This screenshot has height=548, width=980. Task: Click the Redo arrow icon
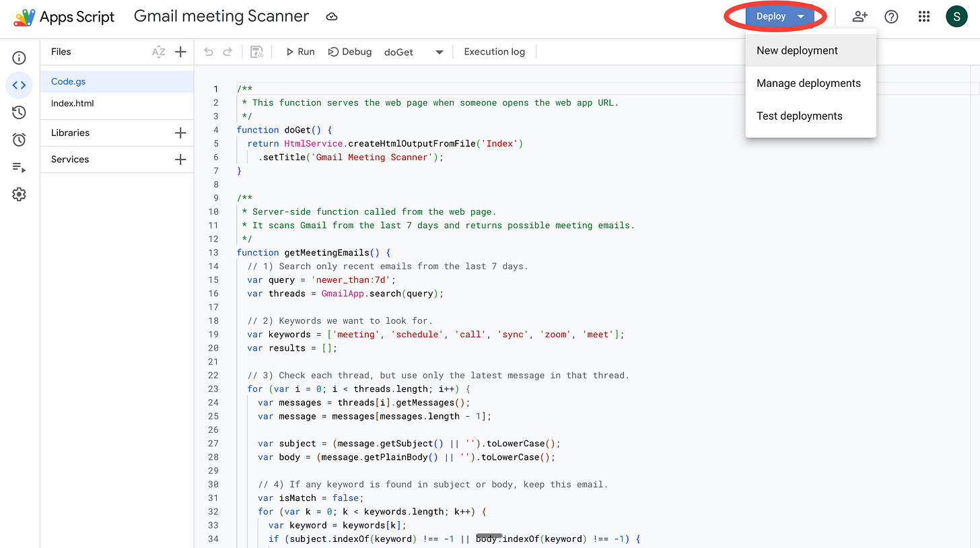tap(228, 52)
